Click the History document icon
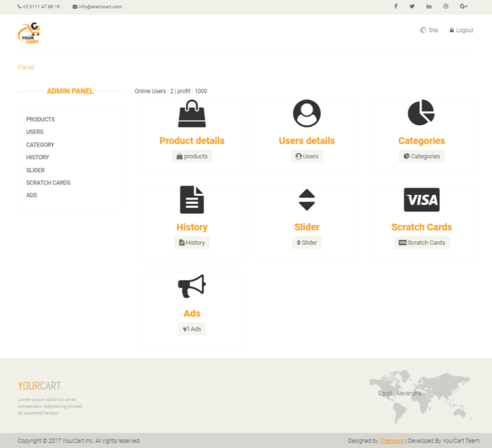Screen dimensions: 492x448 (192, 199)
